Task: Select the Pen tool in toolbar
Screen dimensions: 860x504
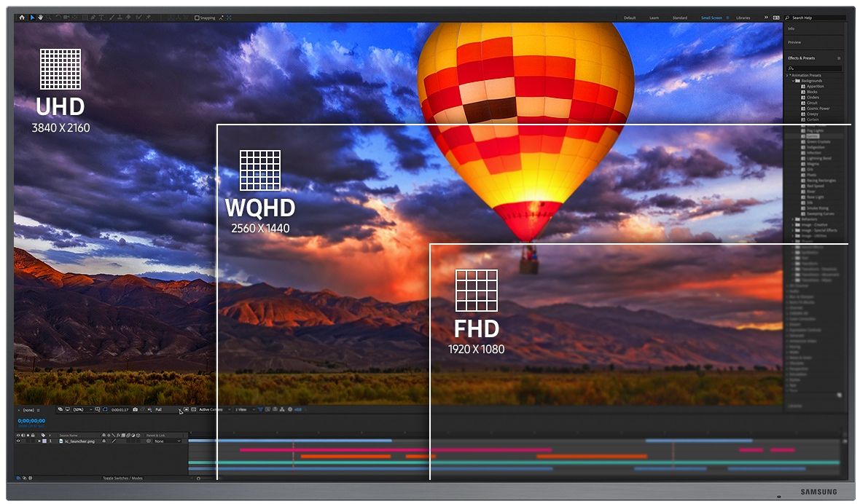Action: tap(93, 17)
